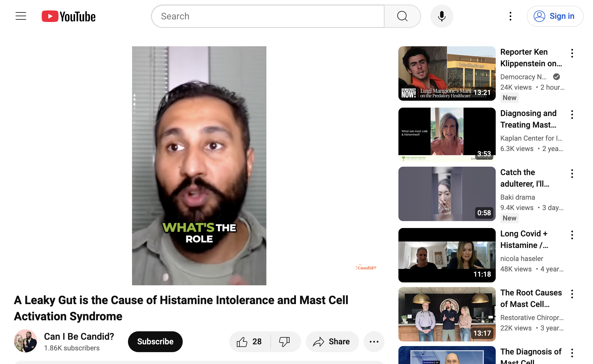Click channel name Baki drama
Viewport: 593px width, 364px height.
coord(517,197)
